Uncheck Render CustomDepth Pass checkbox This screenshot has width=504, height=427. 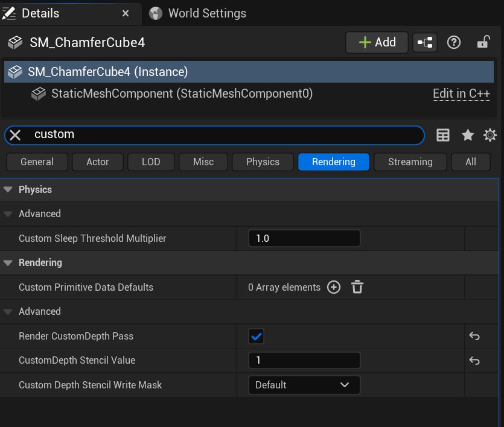coord(257,337)
